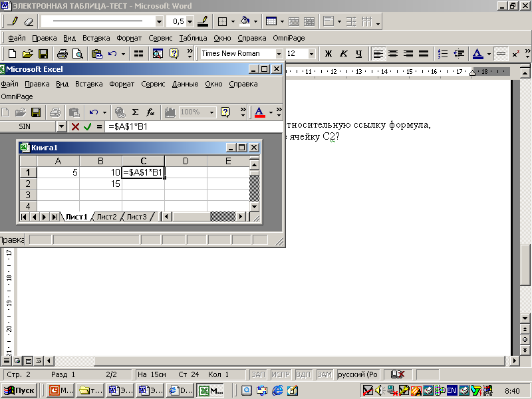Toggle align right in Word toolbar
This screenshot has width=532, height=399.
pyautogui.click(x=408, y=54)
